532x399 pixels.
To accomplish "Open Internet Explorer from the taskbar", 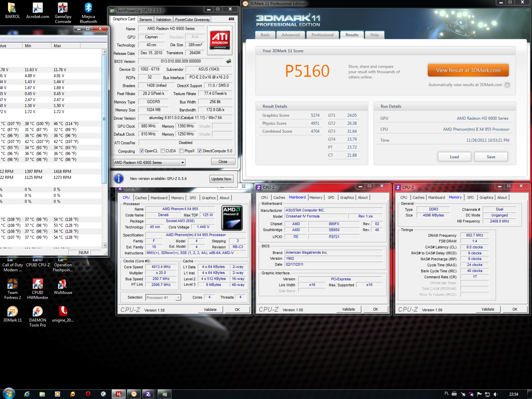I will tap(27, 394).
